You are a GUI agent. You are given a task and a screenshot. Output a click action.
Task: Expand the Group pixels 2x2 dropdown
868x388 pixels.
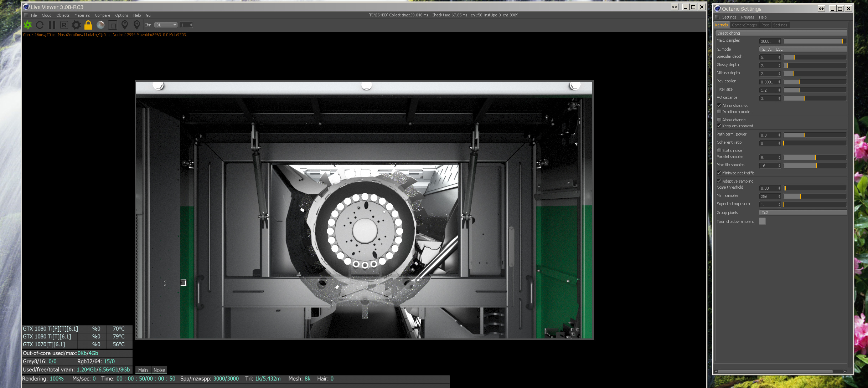[803, 213]
